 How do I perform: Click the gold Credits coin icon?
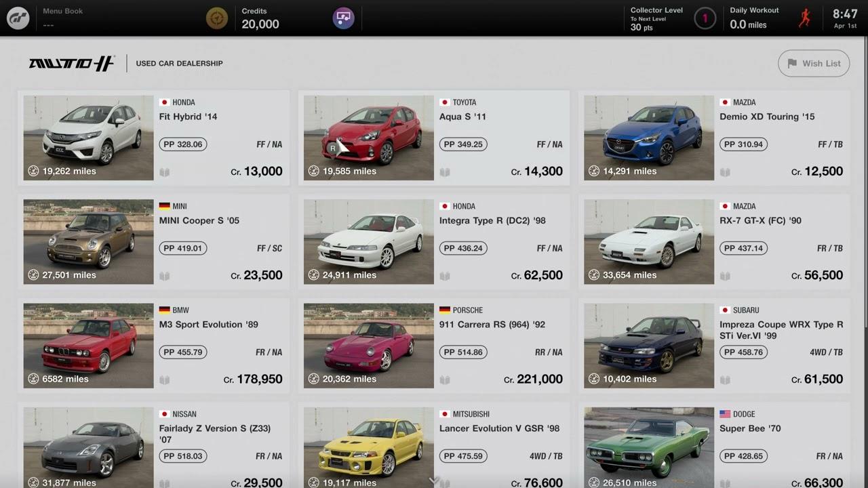click(217, 18)
